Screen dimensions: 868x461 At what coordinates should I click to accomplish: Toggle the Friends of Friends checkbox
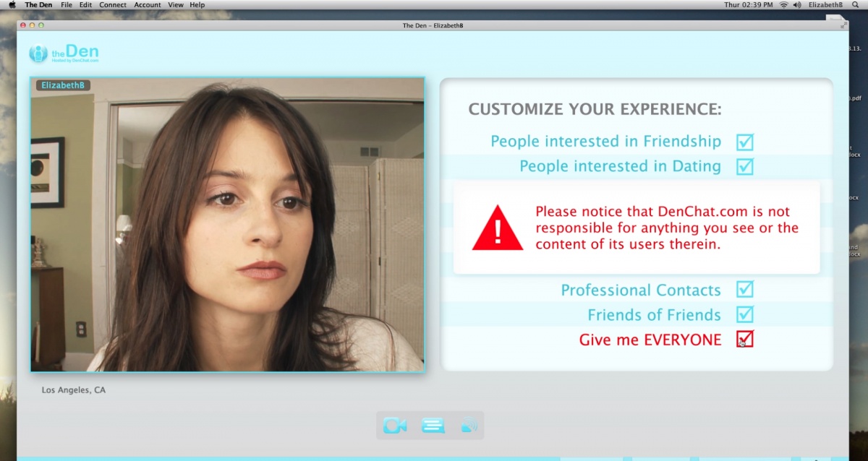coord(744,314)
